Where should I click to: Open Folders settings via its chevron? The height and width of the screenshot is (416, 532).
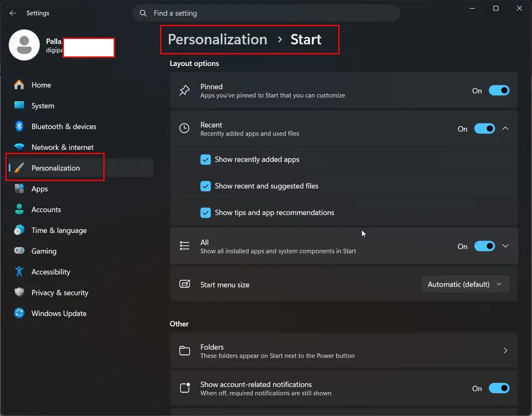(x=505, y=350)
